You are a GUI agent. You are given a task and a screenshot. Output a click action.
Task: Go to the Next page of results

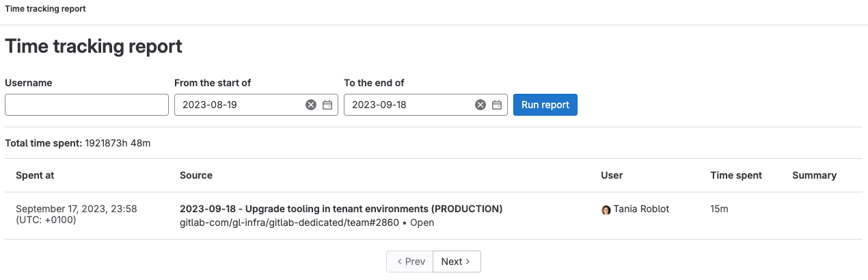(456, 262)
